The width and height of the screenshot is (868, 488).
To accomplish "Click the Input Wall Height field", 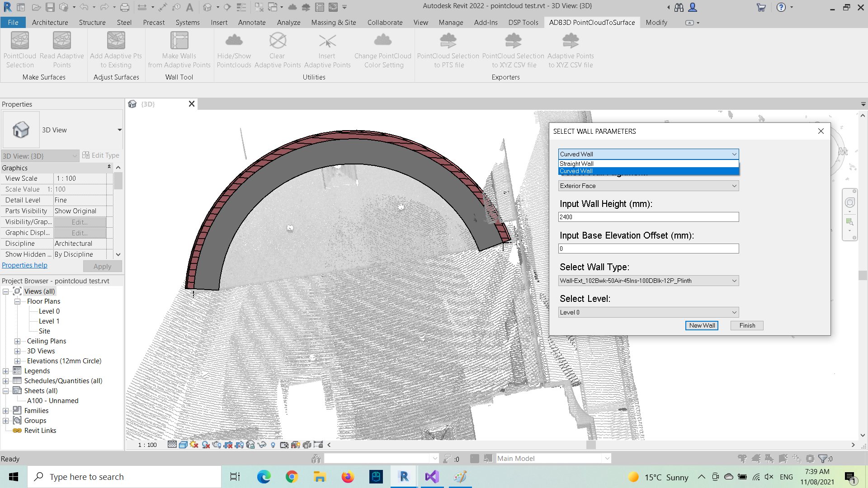I will coord(648,217).
